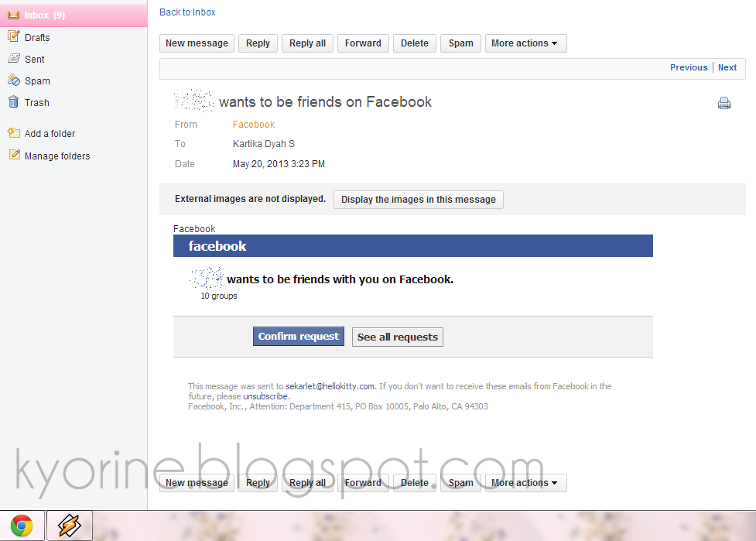Open Manage folders

click(57, 156)
